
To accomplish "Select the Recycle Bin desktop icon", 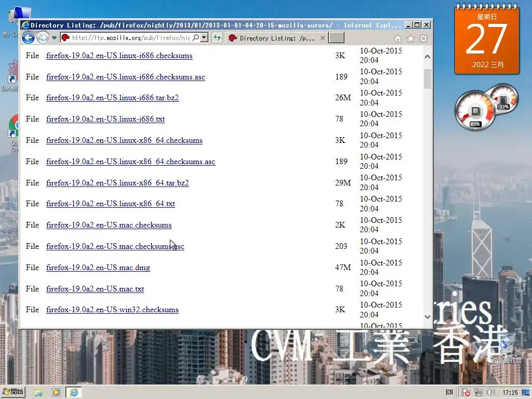I will point(506,347).
